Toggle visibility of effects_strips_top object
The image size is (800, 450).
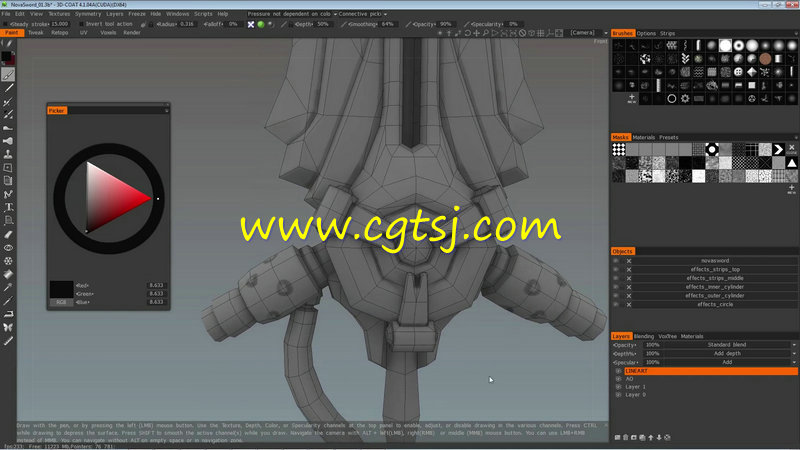click(616, 269)
